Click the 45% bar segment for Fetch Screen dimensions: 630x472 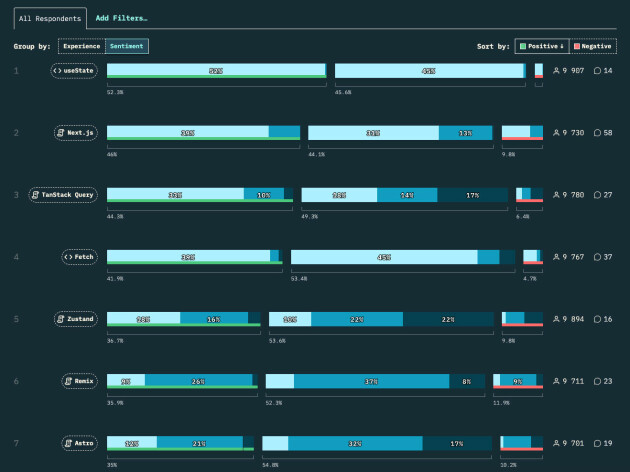click(x=384, y=257)
